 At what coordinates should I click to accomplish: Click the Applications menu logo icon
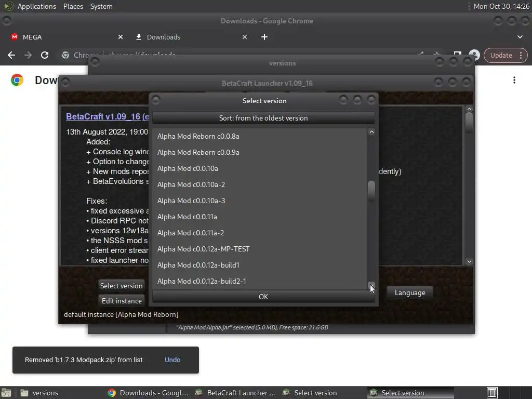click(x=9, y=6)
